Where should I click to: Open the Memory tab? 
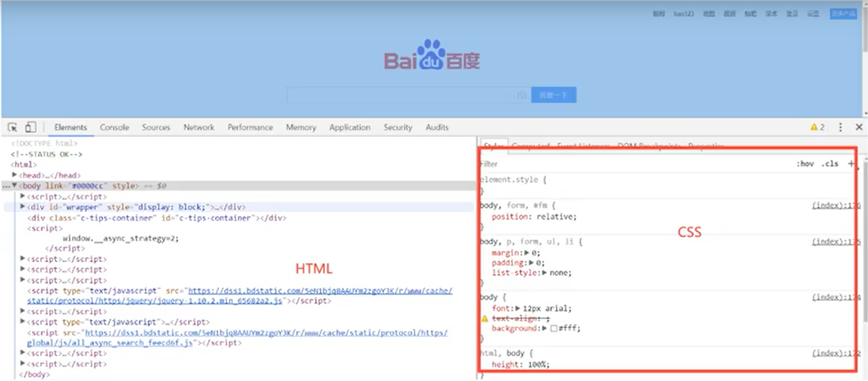coord(301,126)
